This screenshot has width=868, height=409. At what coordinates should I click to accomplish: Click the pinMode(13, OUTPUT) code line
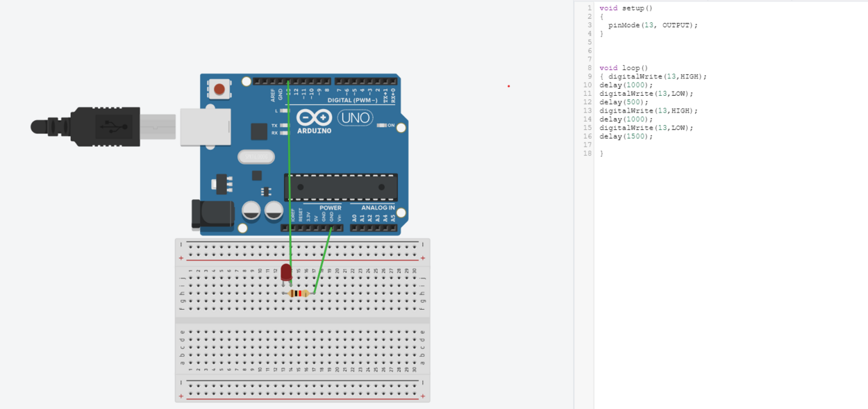point(653,25)
